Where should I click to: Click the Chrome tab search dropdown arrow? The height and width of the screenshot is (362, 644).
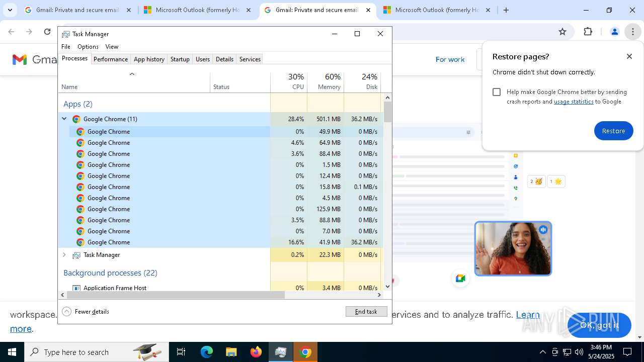point(10,10)
